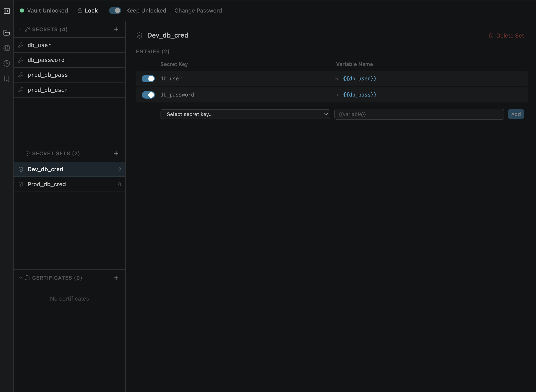Click the {{db_user}} variable name
Screen dimensions: 536x392
point(360,78)
